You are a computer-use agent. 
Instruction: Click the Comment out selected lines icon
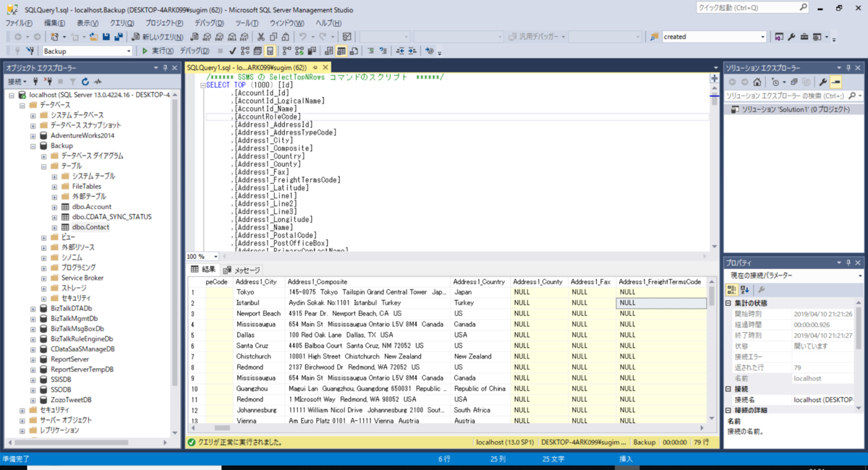pyautogui.click(x=371, y=51)
